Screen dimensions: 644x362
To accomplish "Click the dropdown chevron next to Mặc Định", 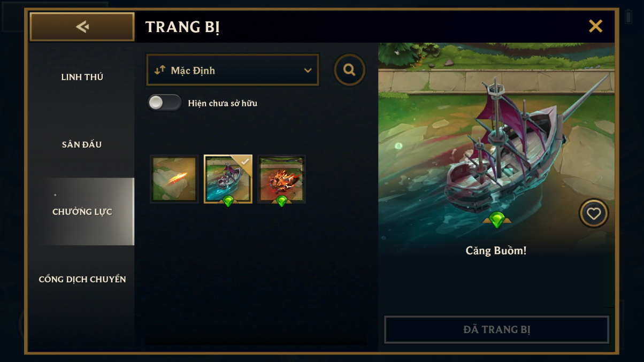I will 308,71.
